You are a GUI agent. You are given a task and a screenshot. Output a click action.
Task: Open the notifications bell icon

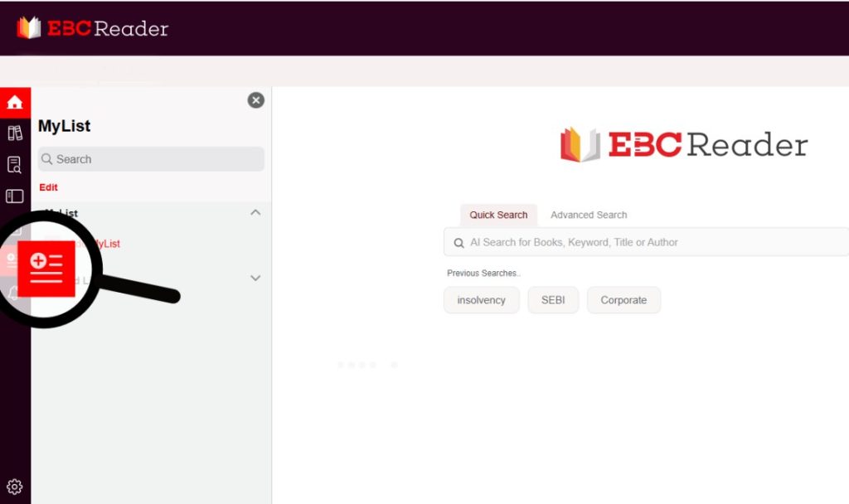click(x=12, y=293)
